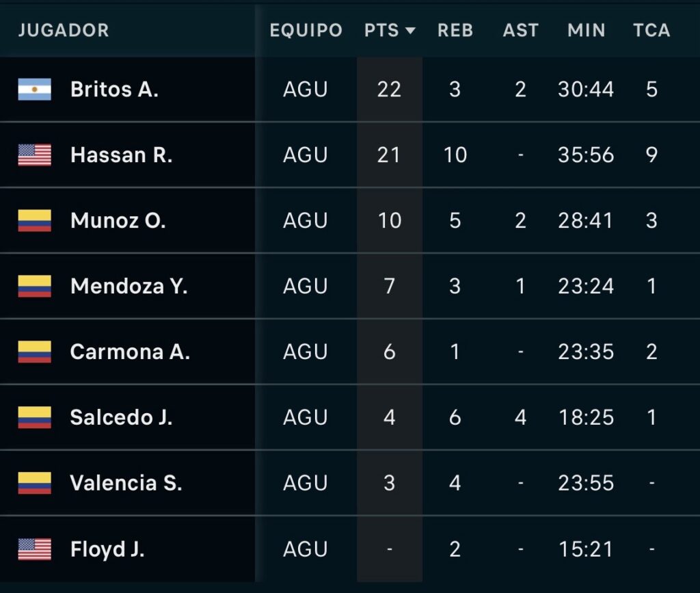The height and width of the screenshot is (593, 700).
Task: Click AGU team in Floyd J. row
Action: [306, 549]
